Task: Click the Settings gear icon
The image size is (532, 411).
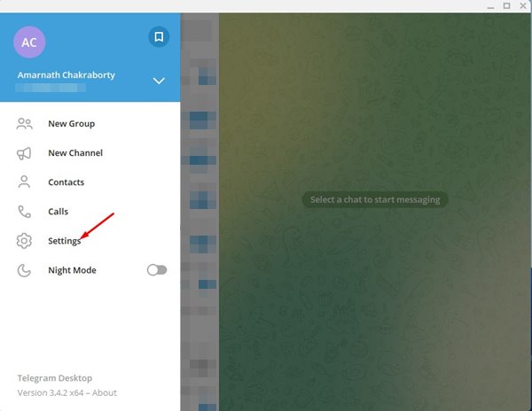Action: click(x=24, y=241)
